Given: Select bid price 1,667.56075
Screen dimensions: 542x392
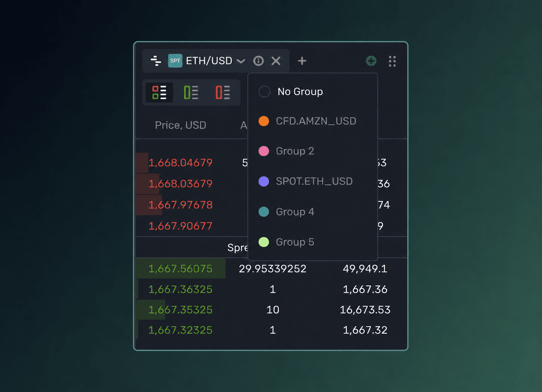Looking at the screenshot, I should (180, 269).
